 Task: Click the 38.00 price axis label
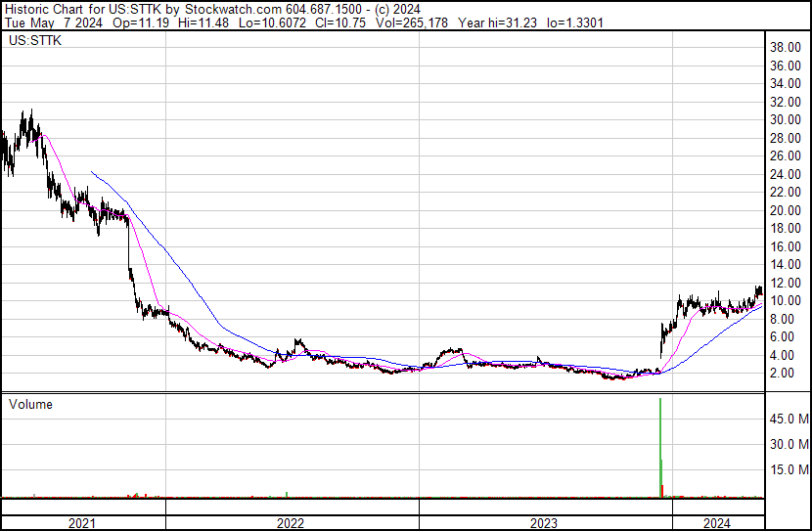pyautogui.click(x=787, y=47)
